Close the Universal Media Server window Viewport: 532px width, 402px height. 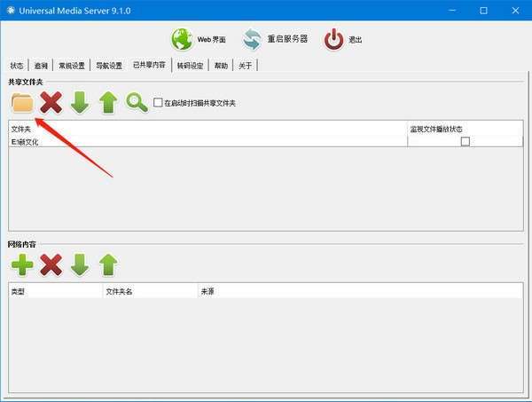pyautogui.click(x=515, y=11)
